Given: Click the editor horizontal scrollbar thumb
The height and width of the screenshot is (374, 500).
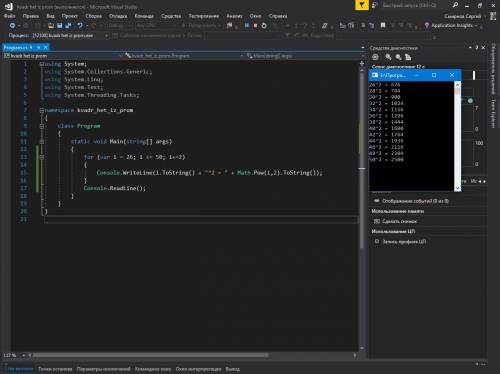Looking at the screenshot, I should [x=150, y=355].
